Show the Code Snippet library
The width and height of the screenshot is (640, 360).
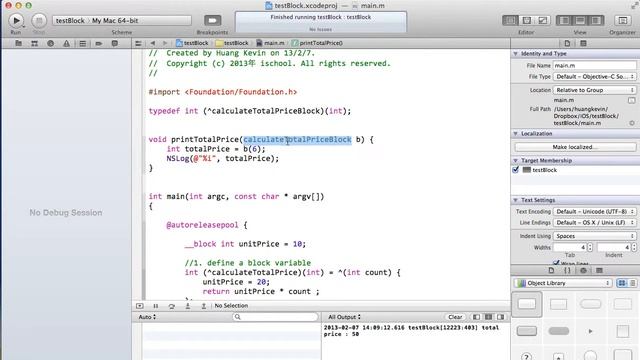click(567, 270)
